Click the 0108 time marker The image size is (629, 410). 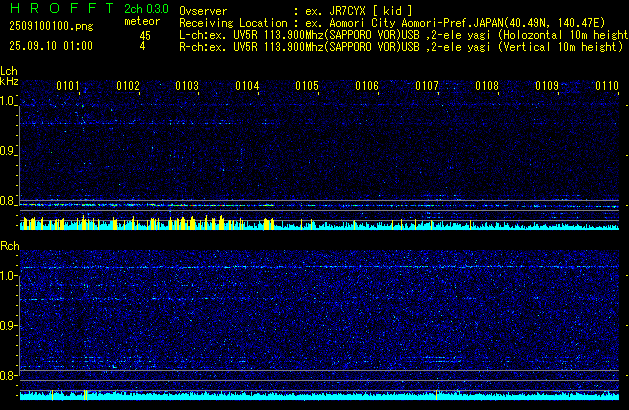point(487,86)
